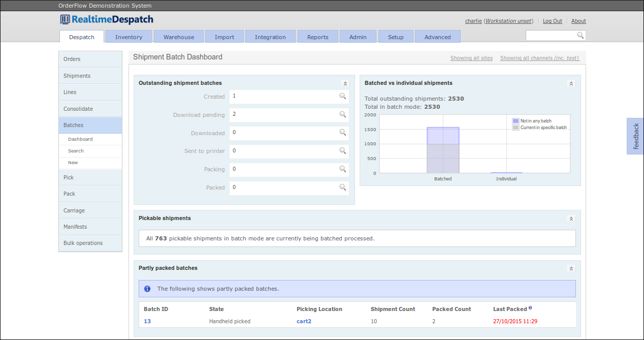Viewport: 644px width, 340px height.
Task: Select Lines in the sidebar
Action: (x=90, y=92)
